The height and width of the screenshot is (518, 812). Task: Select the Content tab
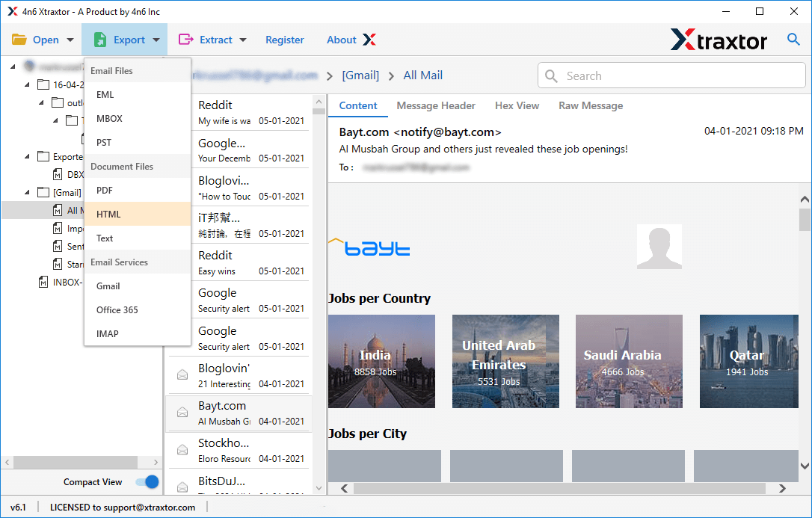click(358, 105)
